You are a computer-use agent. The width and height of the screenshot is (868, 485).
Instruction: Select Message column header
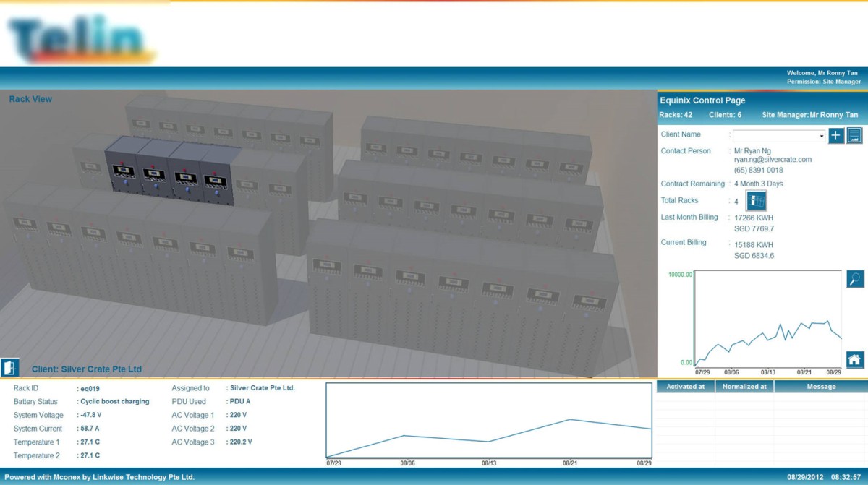click(821, 387)
